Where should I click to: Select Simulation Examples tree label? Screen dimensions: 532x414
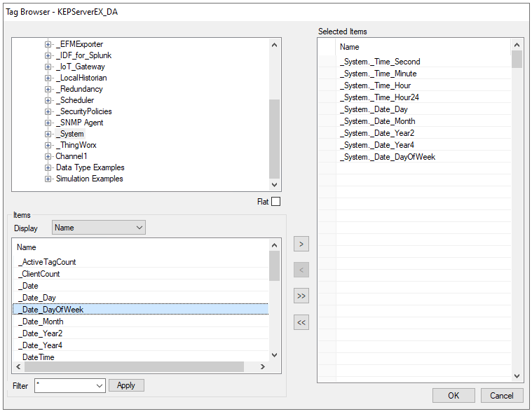pos(90,179)
